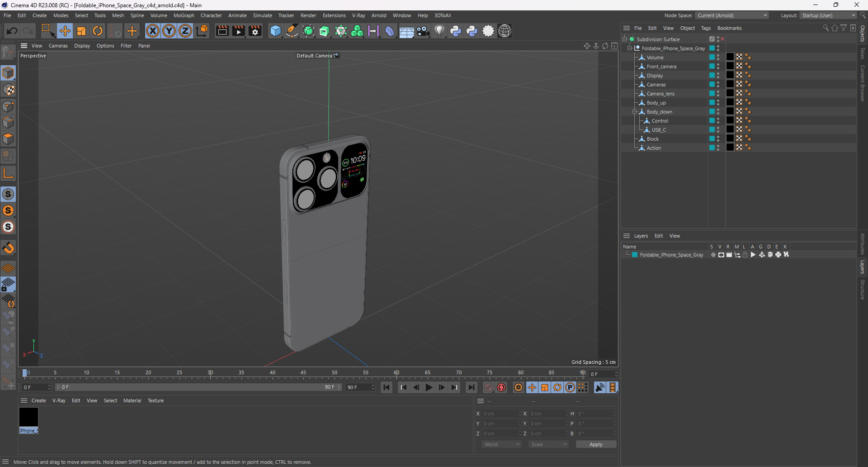Open the Objects panel Tags menu
Viewport: 868px width, 467px height.
706,28
